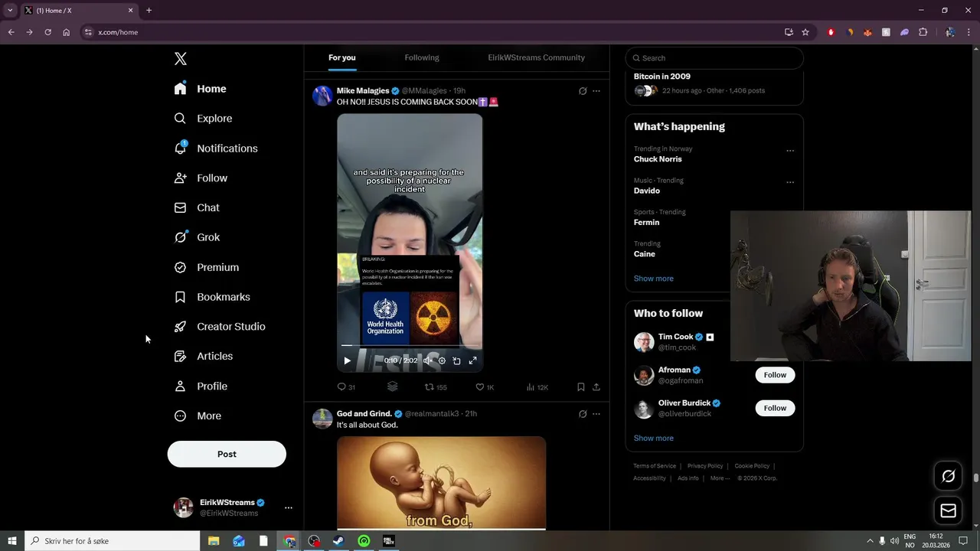This screenshot has width=980, height=551.
Task: Open more options for Davido trend
Action: pos(790,182)
